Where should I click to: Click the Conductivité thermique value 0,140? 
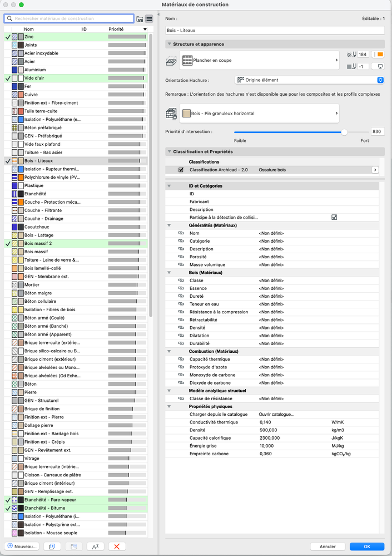tap(265, 422)
